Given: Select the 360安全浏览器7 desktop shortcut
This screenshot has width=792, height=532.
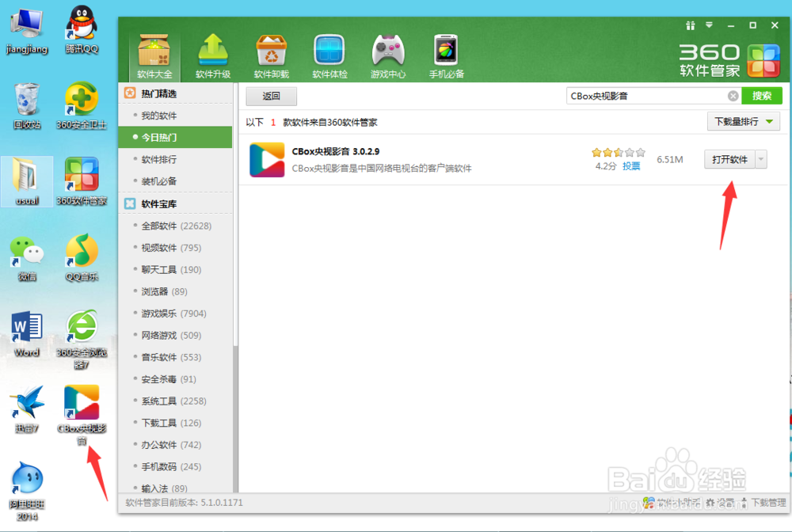Looking at the screenshot, I should [82, 339].
